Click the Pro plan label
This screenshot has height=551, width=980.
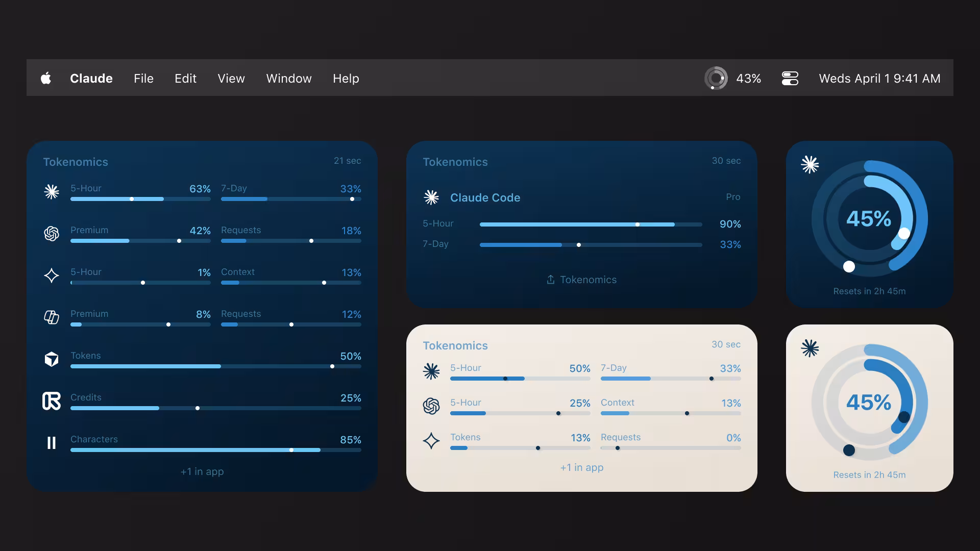click(x=733, y=197)
